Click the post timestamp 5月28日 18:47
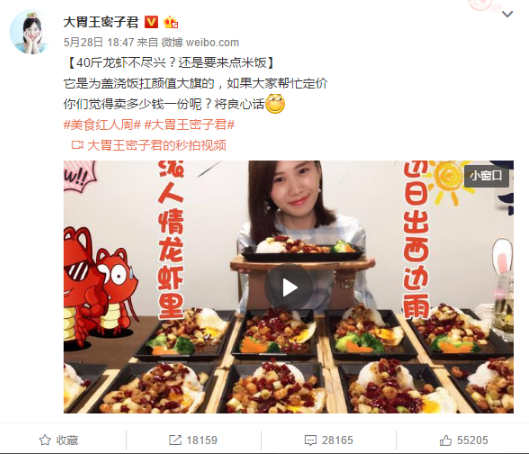This screenshot has height=454, width=529. [x=99, y=42]
